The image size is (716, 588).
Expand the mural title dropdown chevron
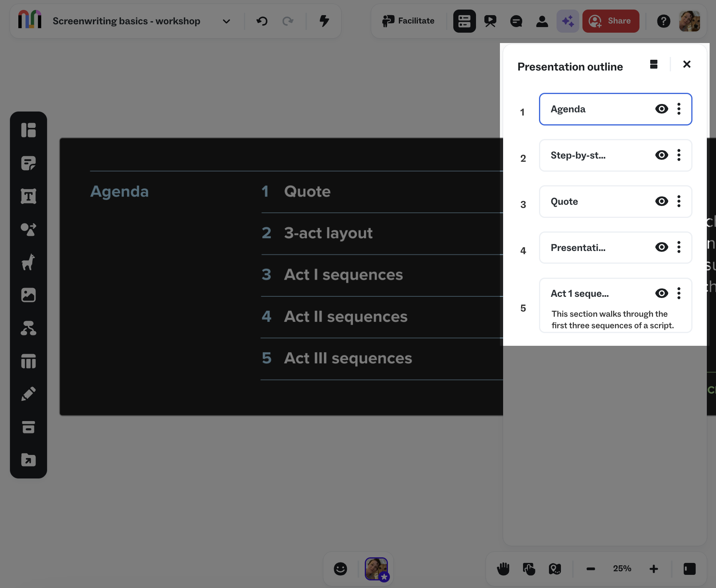tap(226, 21)
